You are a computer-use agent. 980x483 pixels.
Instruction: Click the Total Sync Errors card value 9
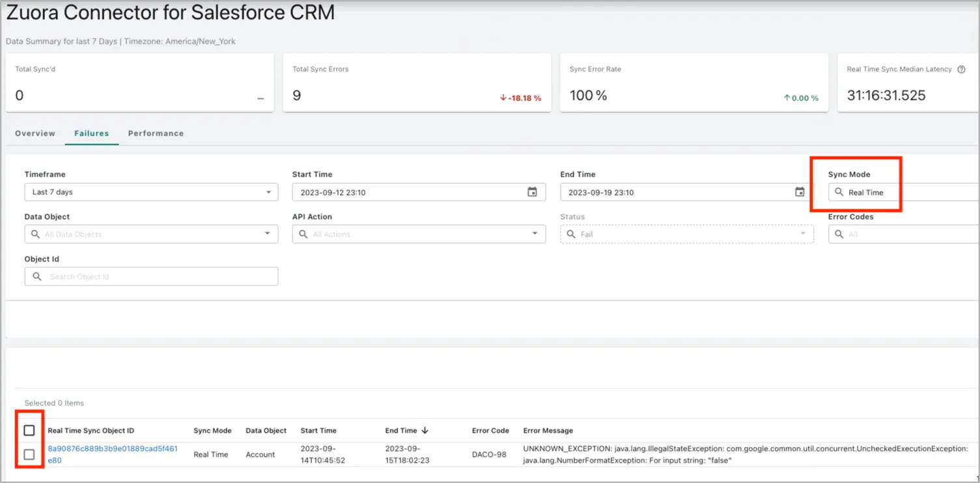pyautogui.click(x=297, y=96)
